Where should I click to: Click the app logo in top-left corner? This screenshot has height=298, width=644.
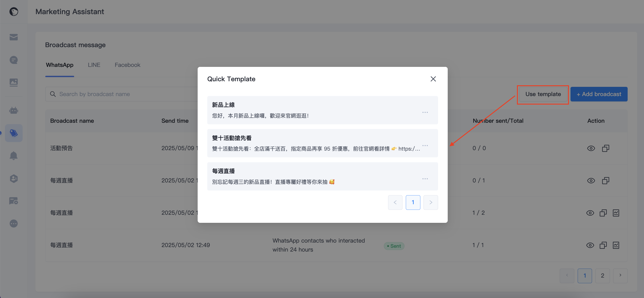click(x=14, y=11)
